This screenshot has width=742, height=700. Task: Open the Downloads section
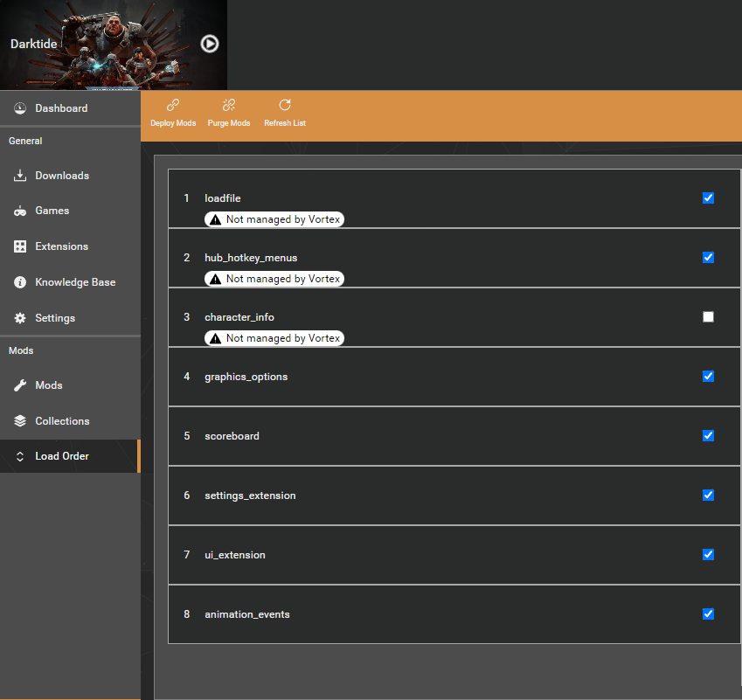[62, 176]
